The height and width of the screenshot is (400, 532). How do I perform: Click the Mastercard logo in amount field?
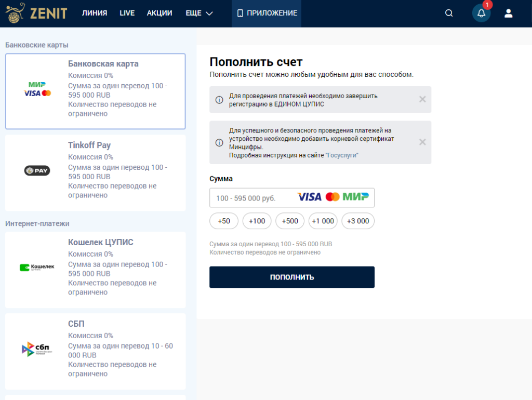pos(332,197)
